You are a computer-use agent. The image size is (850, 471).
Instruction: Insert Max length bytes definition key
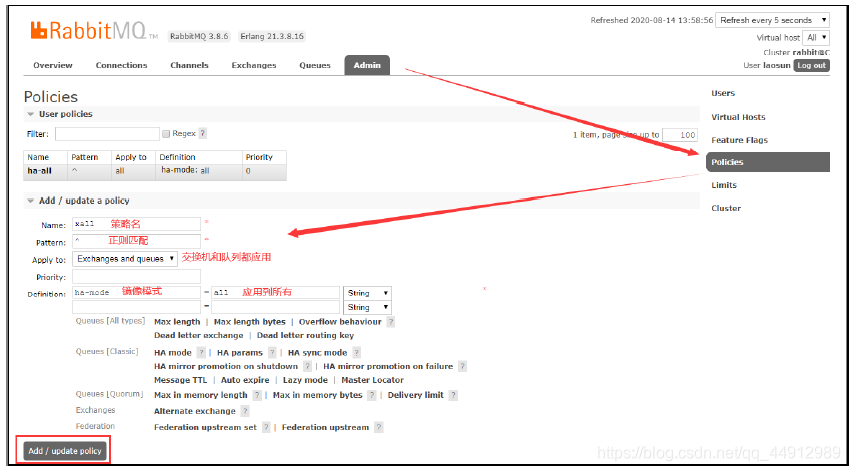click(249, 321)
